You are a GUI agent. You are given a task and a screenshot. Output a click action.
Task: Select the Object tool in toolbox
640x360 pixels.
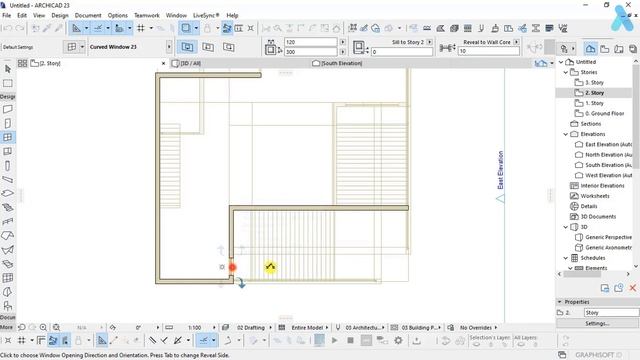pos(8,306)
